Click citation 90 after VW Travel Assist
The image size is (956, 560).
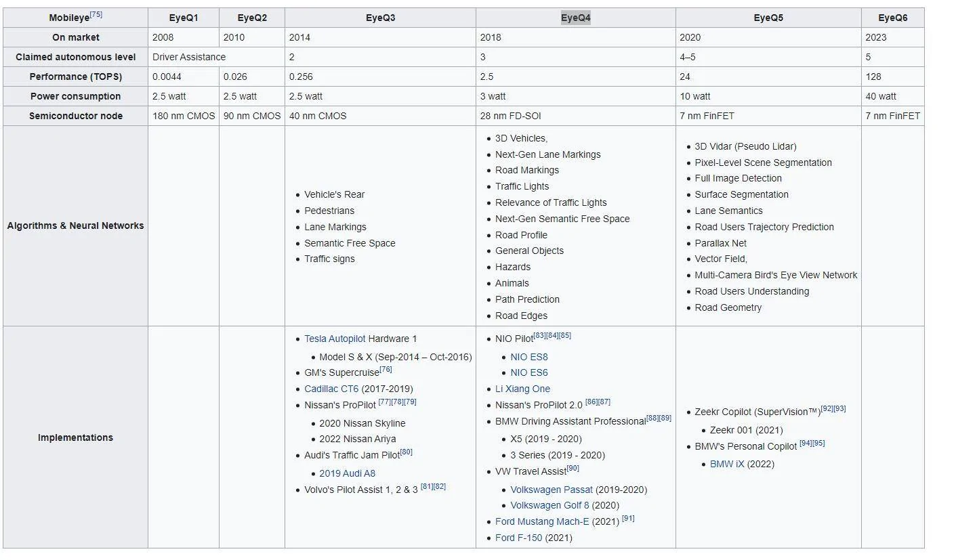click(573, 468)
